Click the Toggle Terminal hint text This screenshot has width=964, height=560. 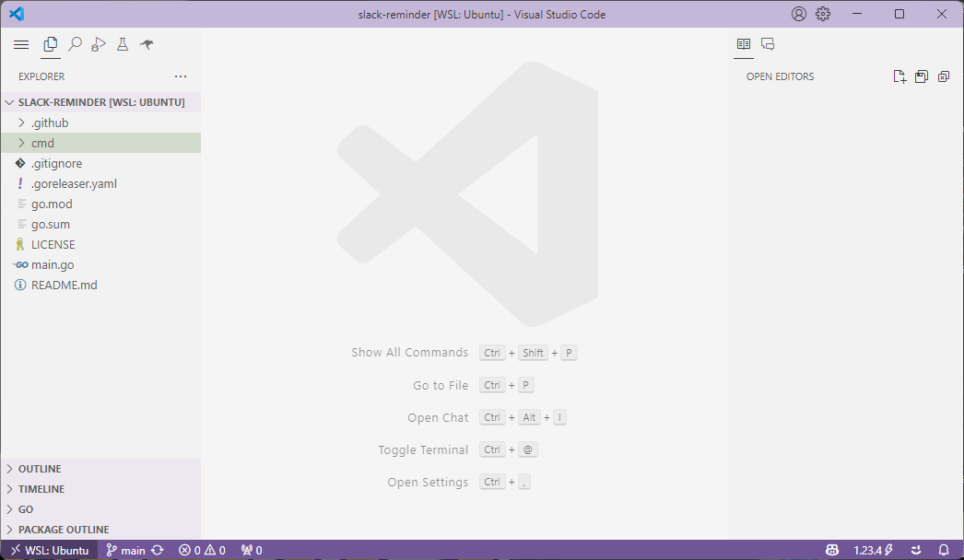pos(423,450)
